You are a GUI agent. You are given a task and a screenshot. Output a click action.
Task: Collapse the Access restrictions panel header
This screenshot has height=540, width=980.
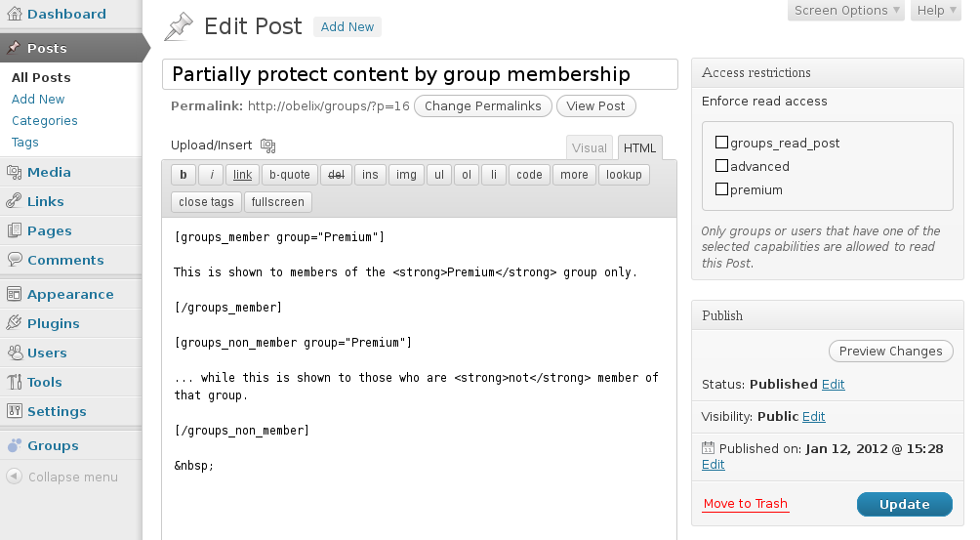coord(828,73)
